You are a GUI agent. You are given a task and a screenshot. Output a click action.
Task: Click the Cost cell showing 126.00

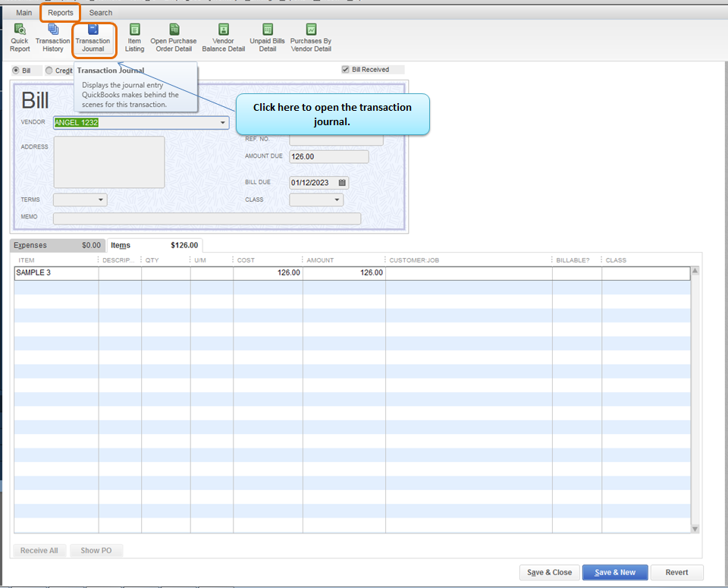[268, 273]
